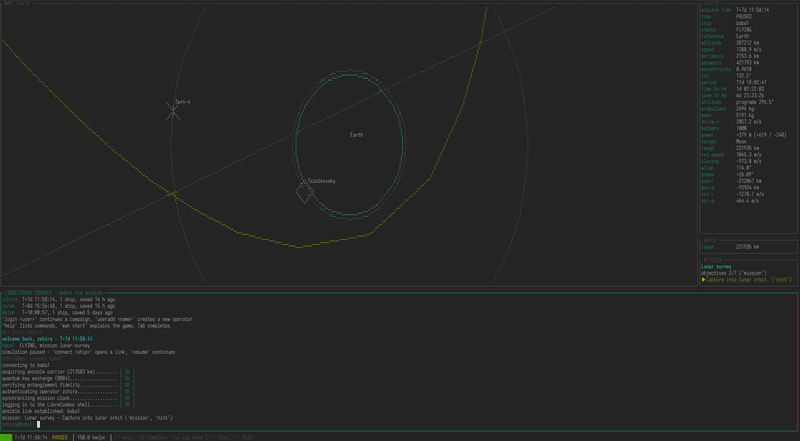
Task: Click the zoran save entry in console
Action: click(x=58, y=306)
